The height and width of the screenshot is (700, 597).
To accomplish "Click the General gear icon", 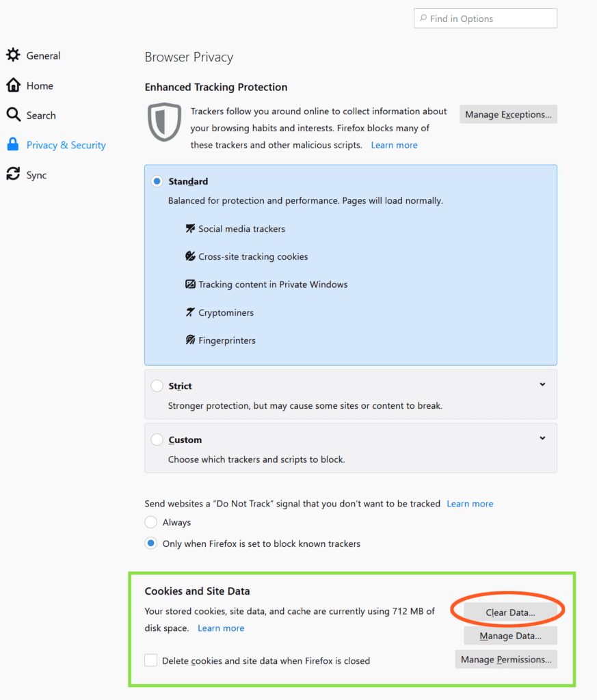I will click(x=13, y=55).
